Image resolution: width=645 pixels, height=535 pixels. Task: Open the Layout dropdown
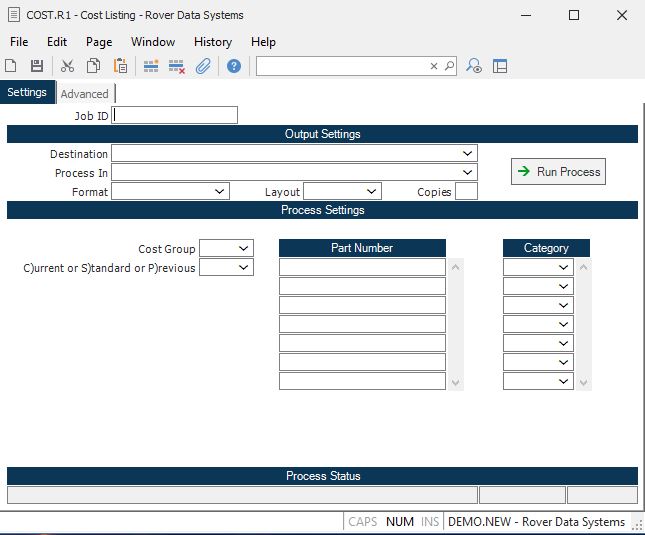[372, 191]
